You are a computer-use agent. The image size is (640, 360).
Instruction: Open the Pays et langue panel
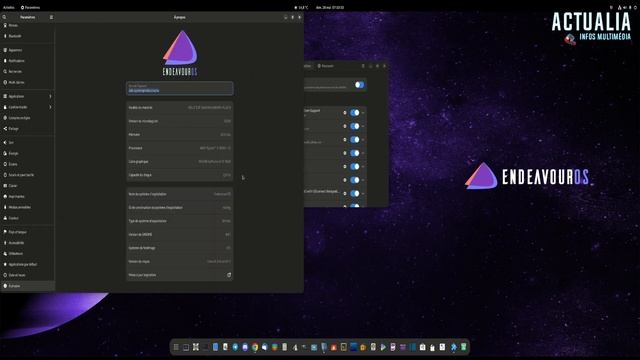[x=27, y=232]
